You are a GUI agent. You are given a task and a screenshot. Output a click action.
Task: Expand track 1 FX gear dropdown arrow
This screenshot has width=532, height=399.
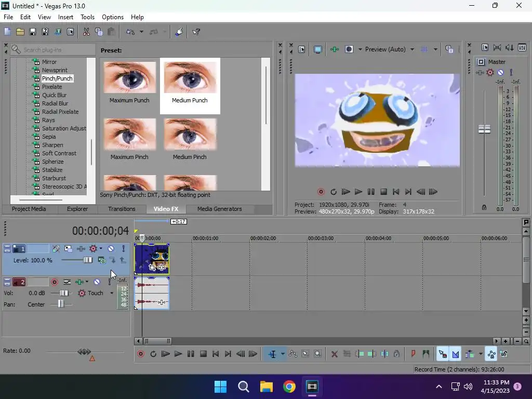tap(101, 249)
